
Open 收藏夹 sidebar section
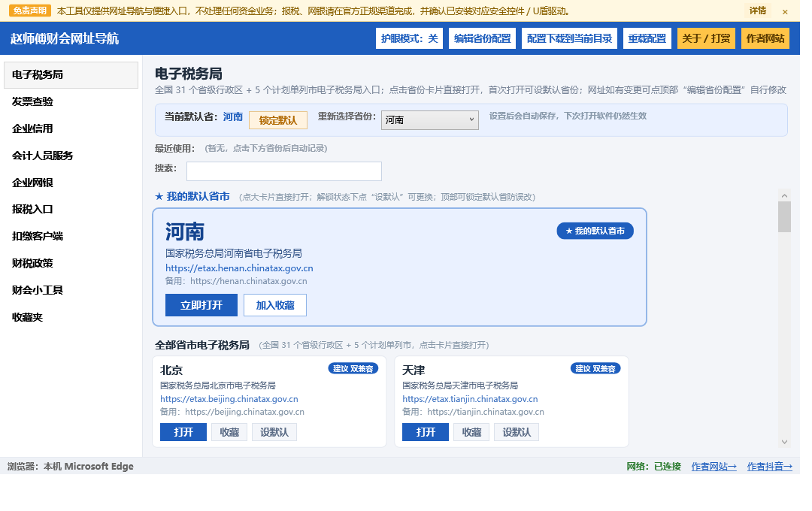click(71, 317)
